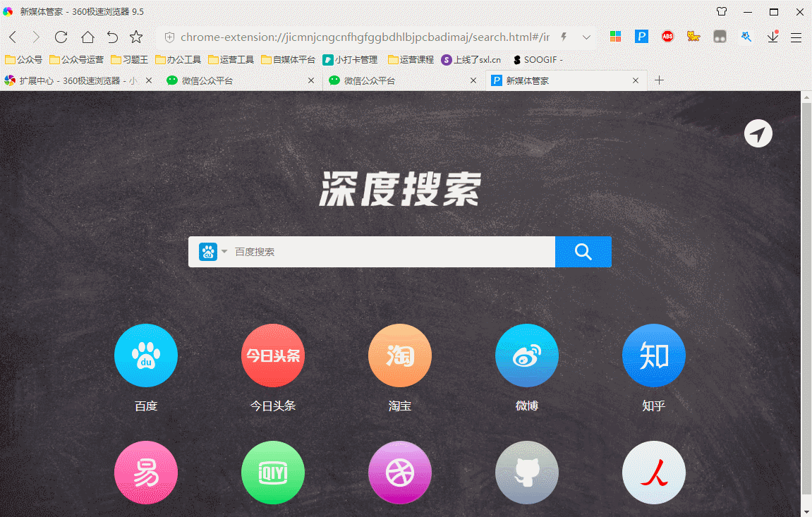Open the 微博 Weibo round icon
The width and height of the screenshot is (812, 517).
click(x=527, y=355)
